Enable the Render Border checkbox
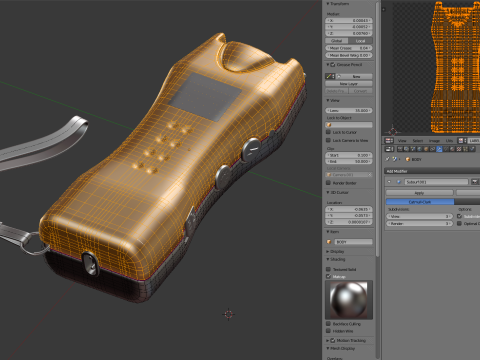Image resolution: width=480 pixels, height=360 pixels. [x=328, y=183]
